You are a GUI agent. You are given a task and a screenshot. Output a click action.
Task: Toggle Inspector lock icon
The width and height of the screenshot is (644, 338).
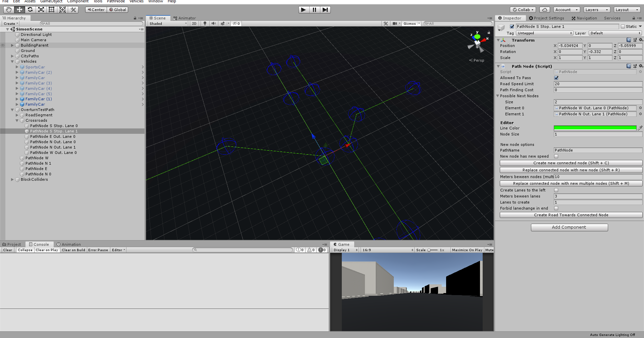634,18
